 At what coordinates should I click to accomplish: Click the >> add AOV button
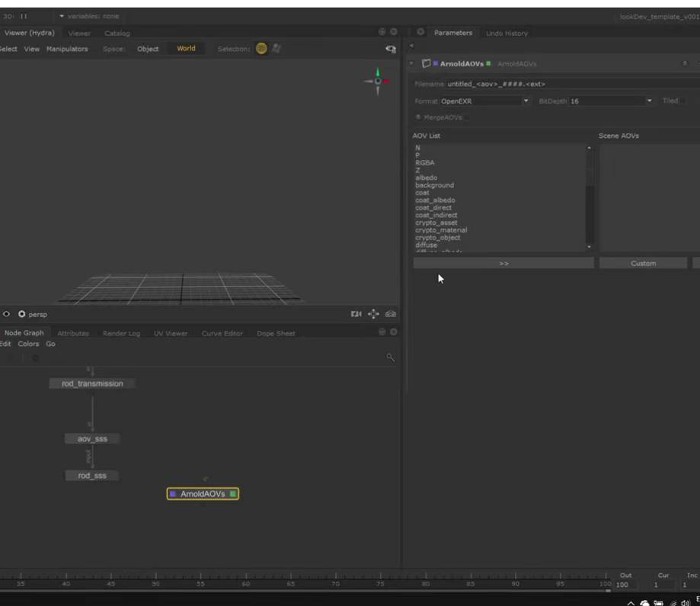point(503,263)
